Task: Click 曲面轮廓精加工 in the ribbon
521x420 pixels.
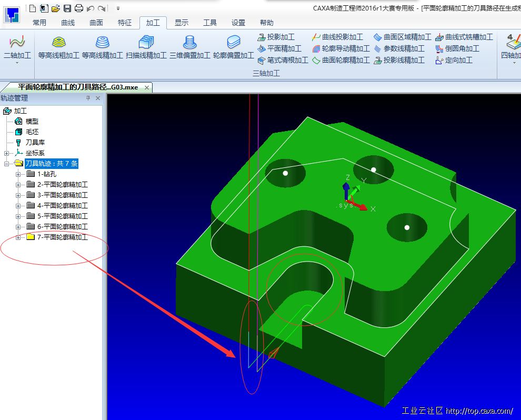Action: (x=341, y=61)
